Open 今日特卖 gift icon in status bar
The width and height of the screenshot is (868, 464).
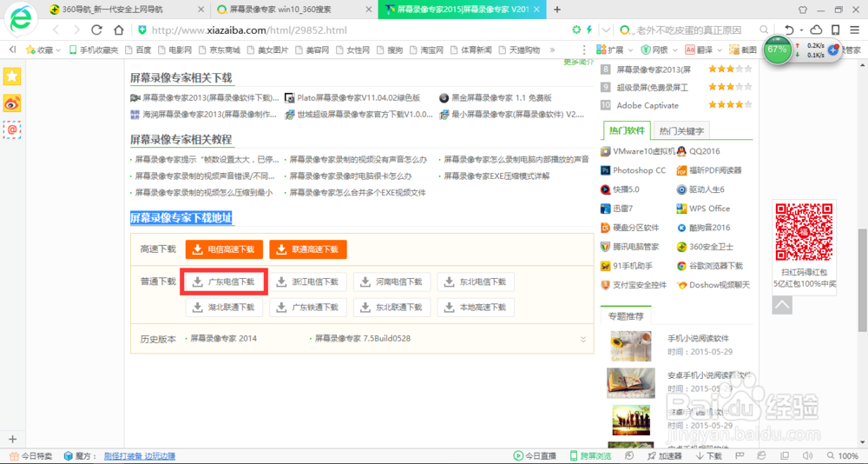tap(31, 455)
